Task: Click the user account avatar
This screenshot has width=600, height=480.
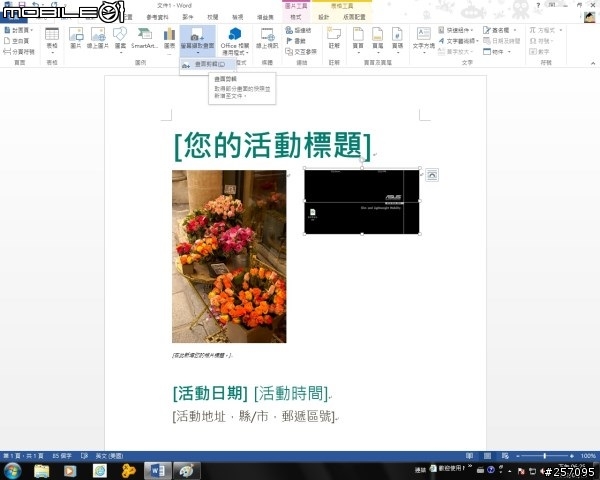Action: (589, 17)
